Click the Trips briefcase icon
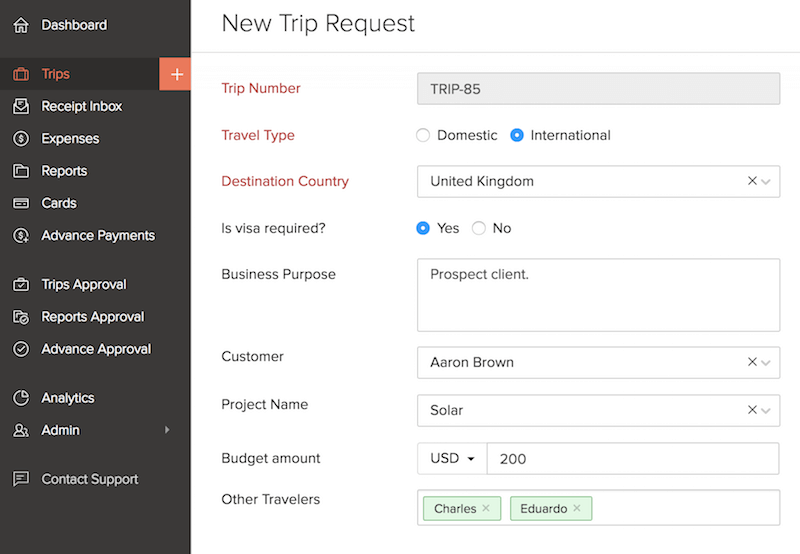The width and height of the screenshot is (800, 554). coord(21,74)
